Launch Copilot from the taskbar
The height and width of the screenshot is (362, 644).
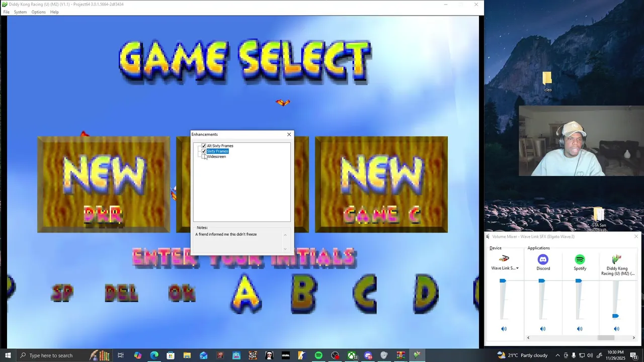click(137, 355)
